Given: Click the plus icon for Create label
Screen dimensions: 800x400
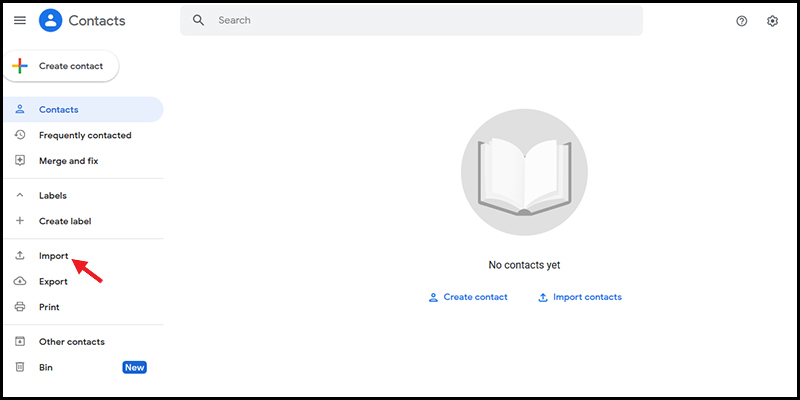Looking at the screenshot, I should [20, 221].
